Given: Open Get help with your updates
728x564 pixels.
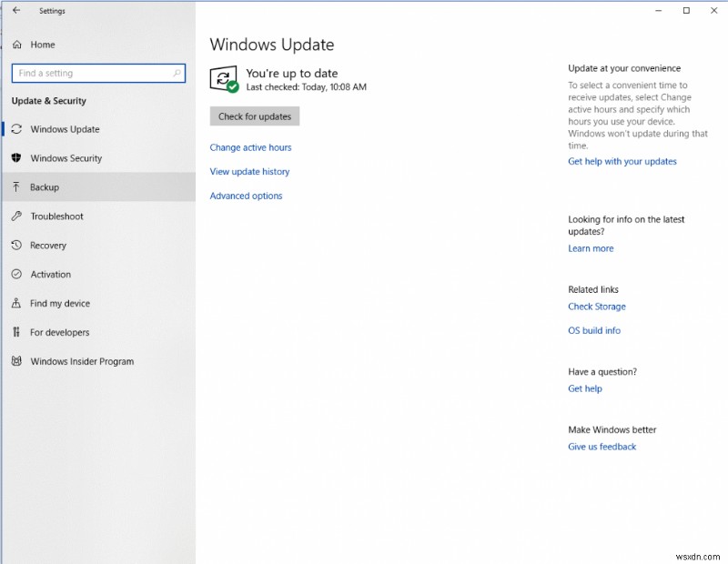Looking at the screenshot, I should 622,161.
